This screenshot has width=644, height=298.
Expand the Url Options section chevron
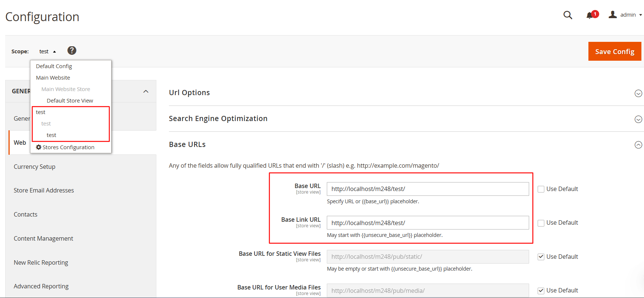pos(638,93)
